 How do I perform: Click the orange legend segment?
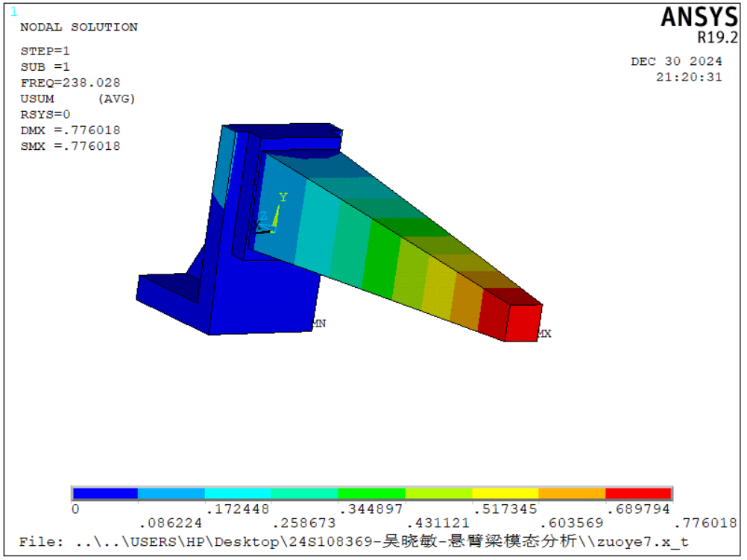[572, 494]
